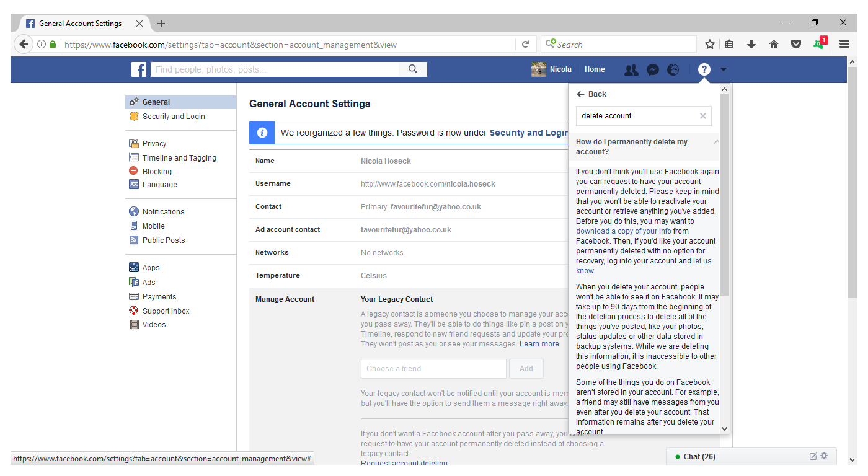Click Request account deletion link
The height and width of the screenshot is (476, 868).
point(404,464)
